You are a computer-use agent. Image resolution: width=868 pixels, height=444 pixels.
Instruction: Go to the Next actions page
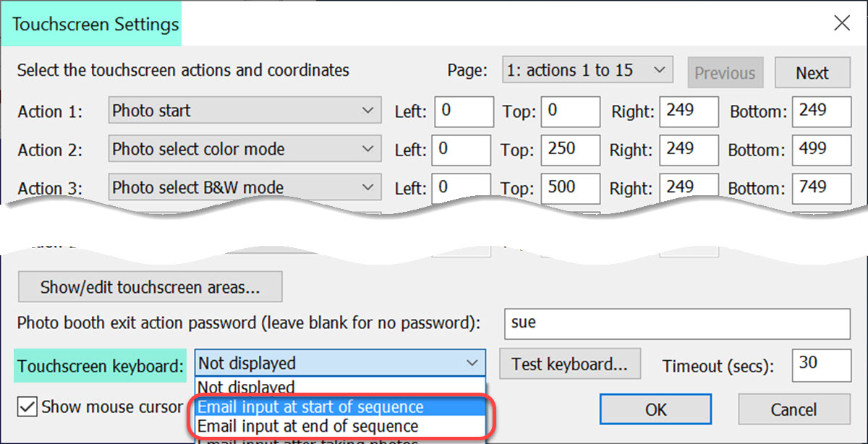tap(812, 73)
